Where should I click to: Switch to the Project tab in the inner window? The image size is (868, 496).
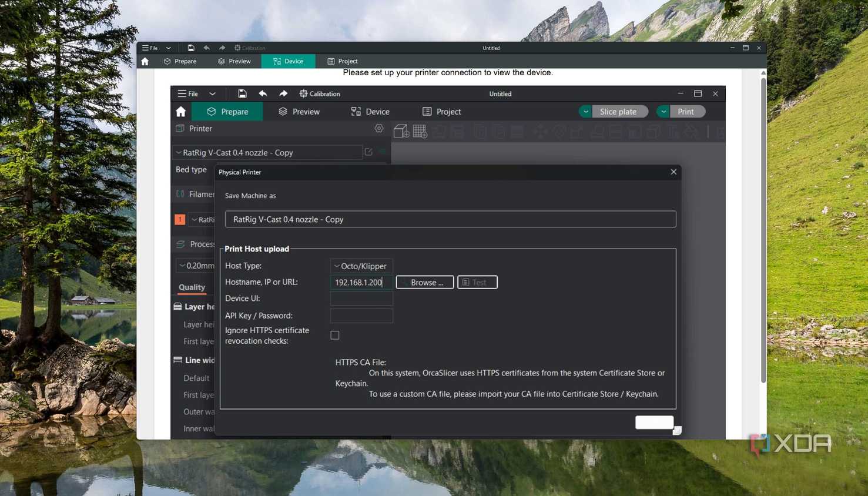442,112
